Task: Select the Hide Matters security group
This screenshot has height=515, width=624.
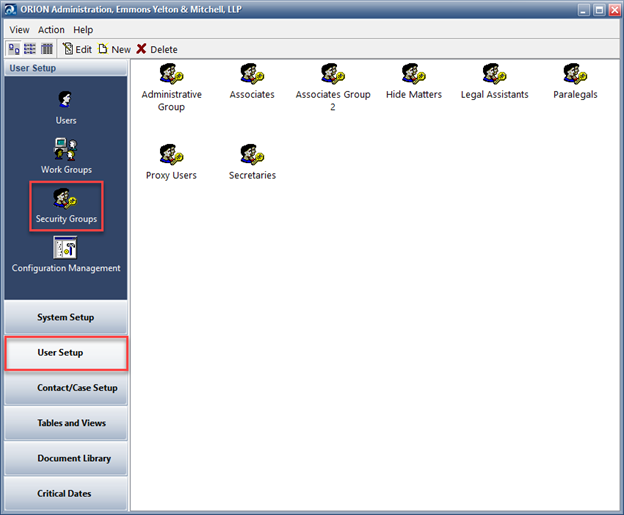Action: click(x=414, y=82)
